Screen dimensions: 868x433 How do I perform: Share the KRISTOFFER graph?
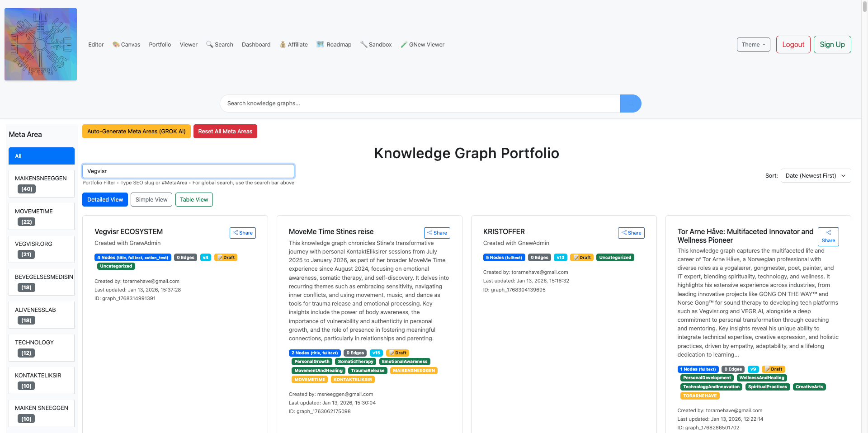(x=631, y=233)
